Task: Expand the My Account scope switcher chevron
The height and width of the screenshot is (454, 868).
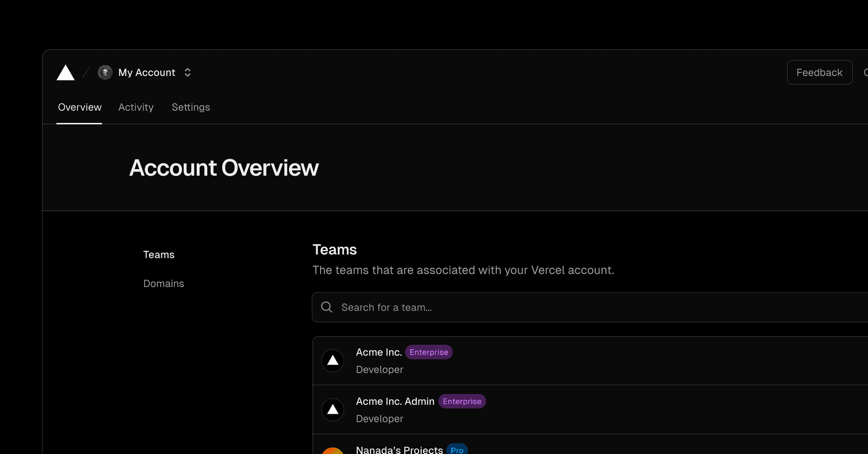Action: tap(188, 72)
